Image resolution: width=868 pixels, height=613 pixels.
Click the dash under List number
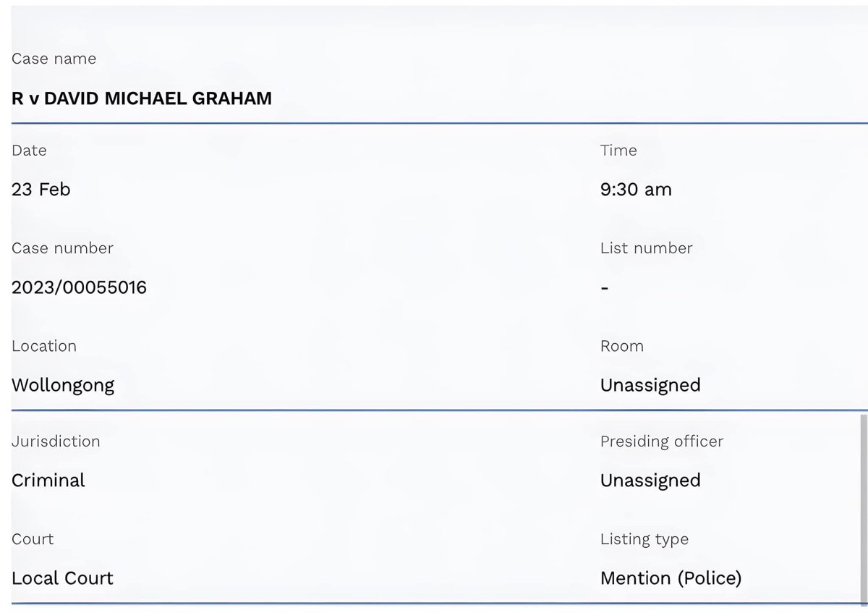click(x=605, y=288)
